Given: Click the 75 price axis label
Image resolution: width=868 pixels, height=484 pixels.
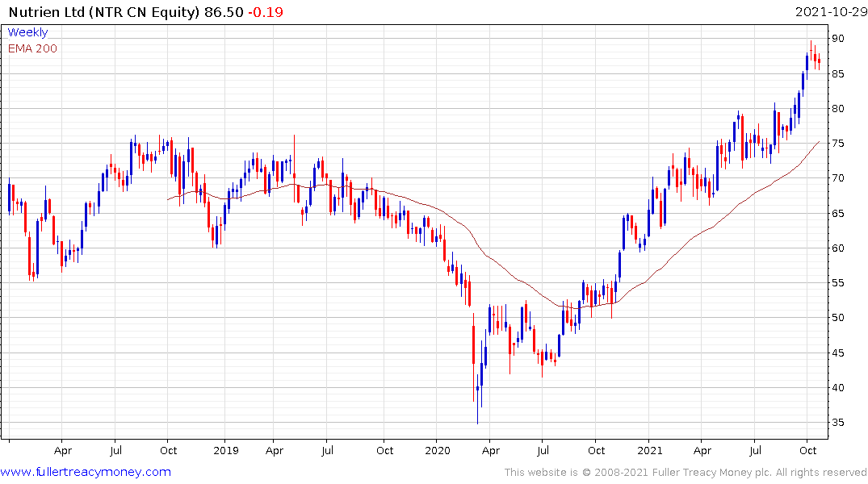Looking at the screenshot, I should (837, 144).
